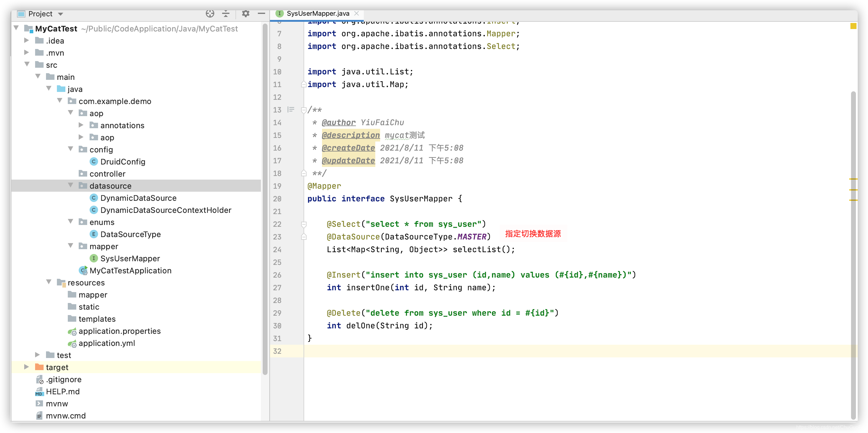
Task: Select the static folder under resources
Action: tap(136, 307)
